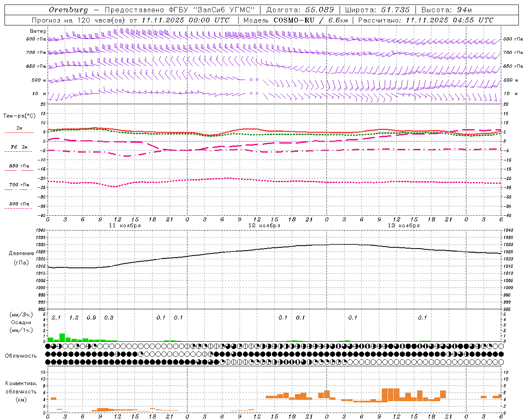The height and width of the screenshot is (420, 525).
Task: Click the "13 ноября" date label
Action: tap(404, 226)
